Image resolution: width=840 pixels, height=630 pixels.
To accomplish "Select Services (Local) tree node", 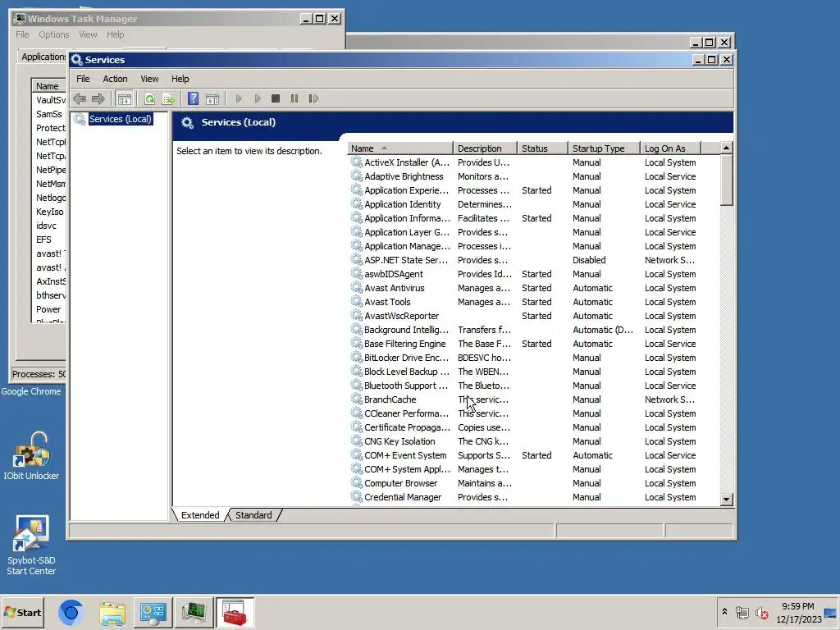I will [120, 119].
